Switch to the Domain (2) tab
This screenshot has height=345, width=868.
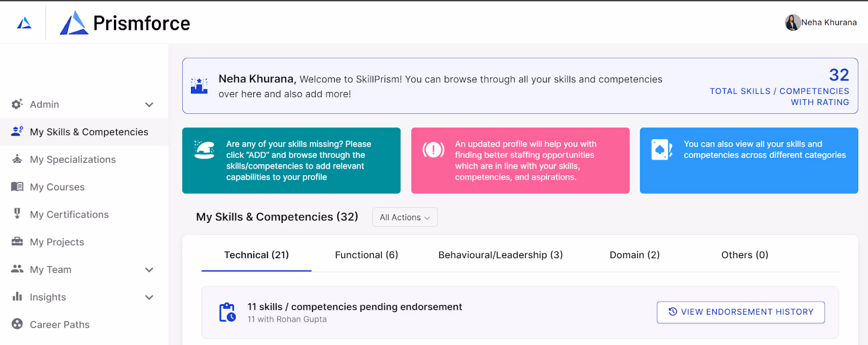click(635, 255)
